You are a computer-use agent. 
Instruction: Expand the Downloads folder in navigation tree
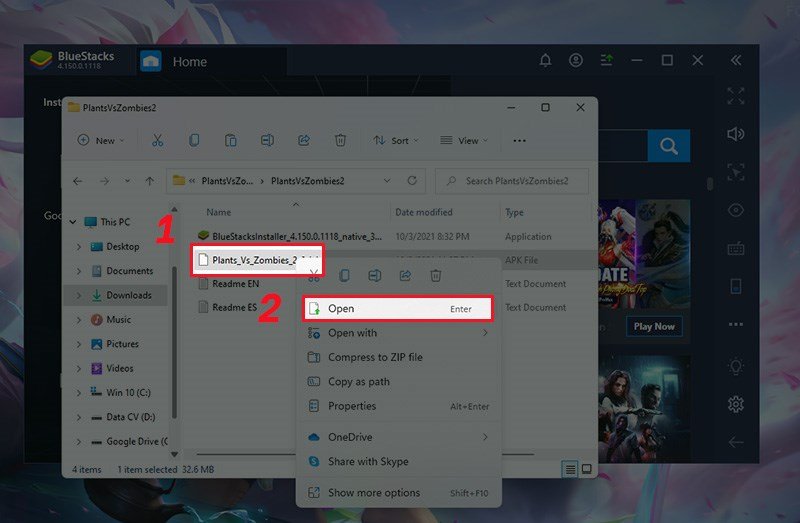click(x=79, y=295)
